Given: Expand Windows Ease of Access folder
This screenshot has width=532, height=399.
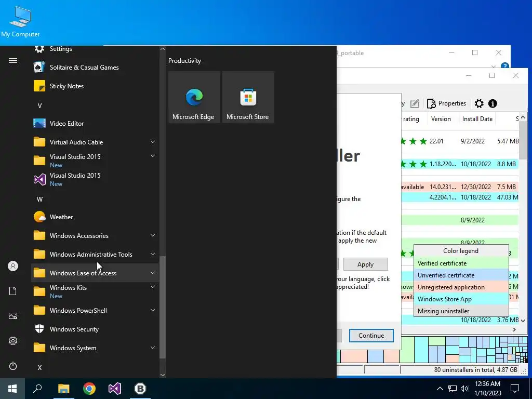Looking at the screenshot, I should [x=95, y=273].
